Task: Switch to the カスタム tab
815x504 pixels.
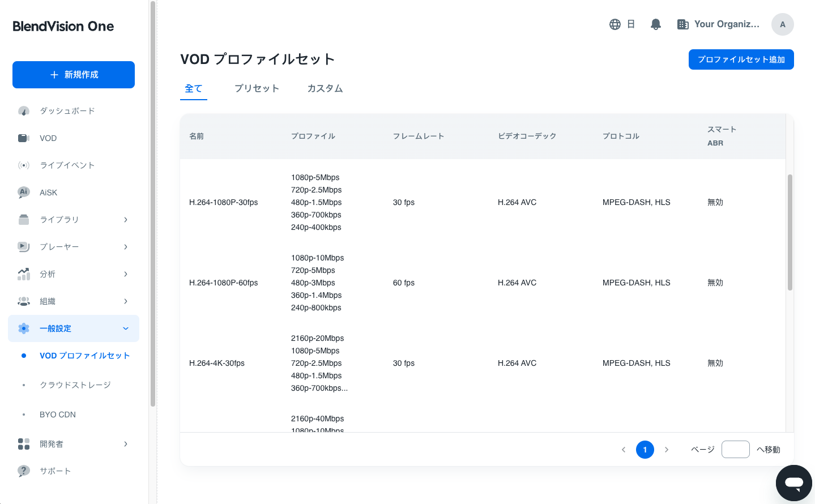Action: pos(325,88)
